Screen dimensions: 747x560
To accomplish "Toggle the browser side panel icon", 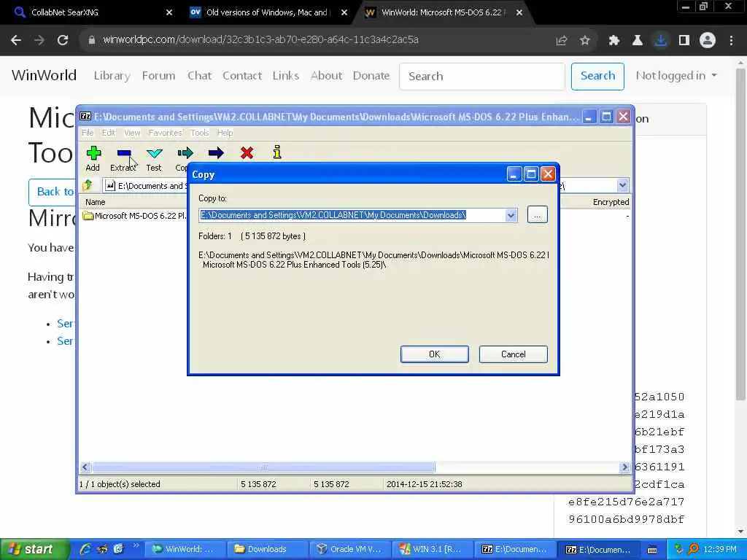I will click(x=684, y=41).
